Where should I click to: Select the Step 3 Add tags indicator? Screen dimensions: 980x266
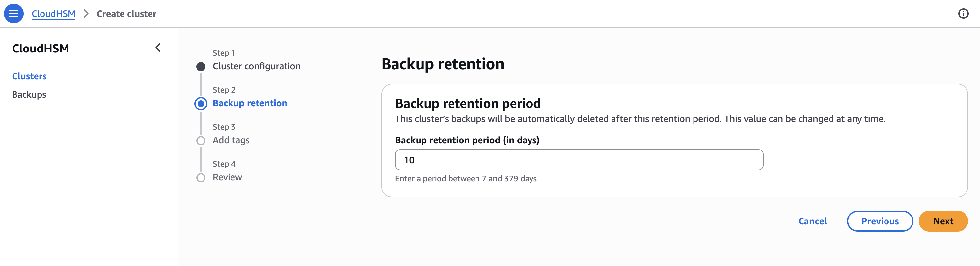[201, 141]
